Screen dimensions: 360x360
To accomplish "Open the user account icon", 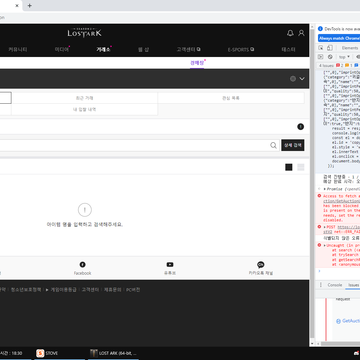I will click(x=301, y=33).
